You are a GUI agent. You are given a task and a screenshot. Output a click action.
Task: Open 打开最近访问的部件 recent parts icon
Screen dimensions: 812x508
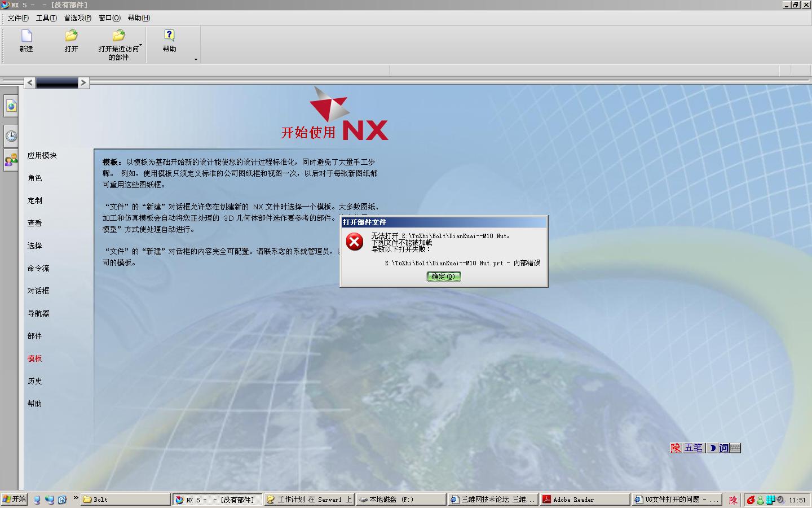(x=118, y=36)
